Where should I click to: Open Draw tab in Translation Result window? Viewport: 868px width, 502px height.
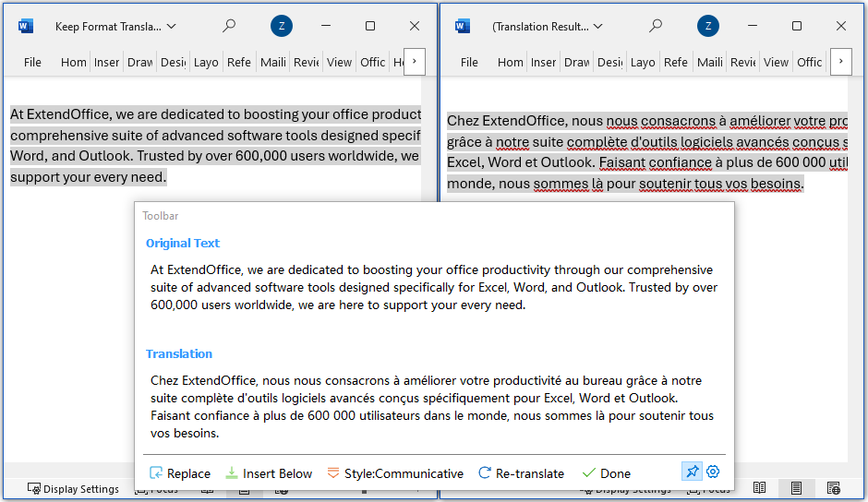coord(576,63)
